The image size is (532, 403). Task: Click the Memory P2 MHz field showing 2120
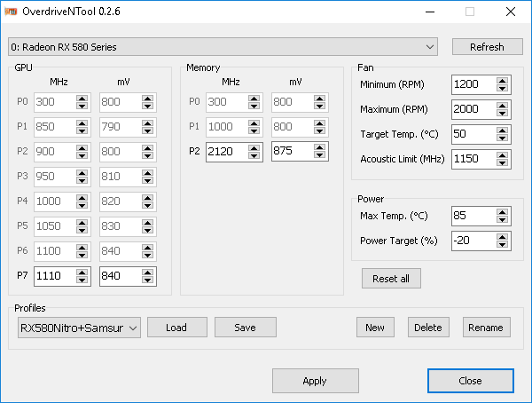(227, 152)
